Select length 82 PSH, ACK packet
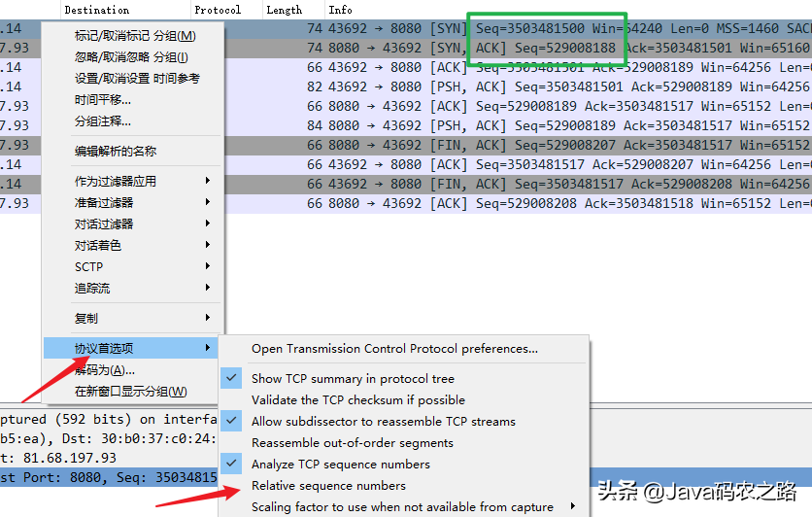 click(518, 86)
